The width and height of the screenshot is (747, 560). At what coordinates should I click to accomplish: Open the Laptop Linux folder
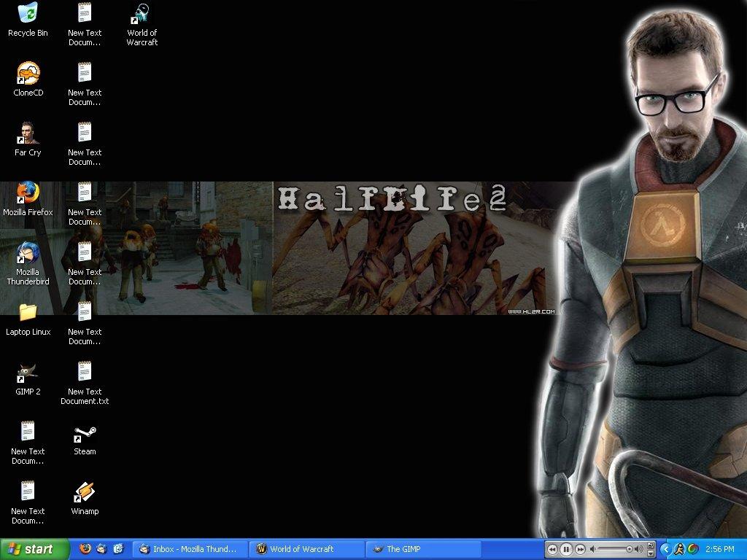[28, 313]
